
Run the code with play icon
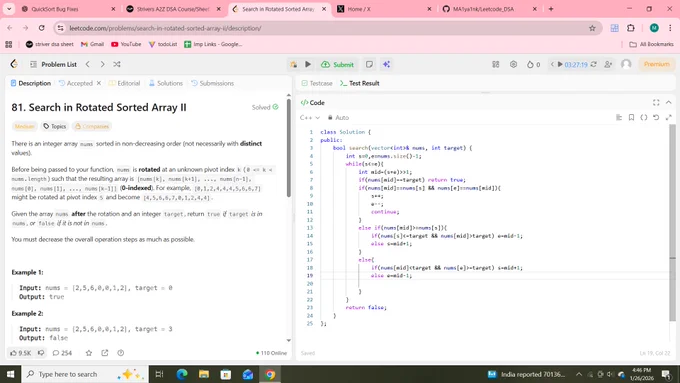pyautogui.click(x=308, y=64)
